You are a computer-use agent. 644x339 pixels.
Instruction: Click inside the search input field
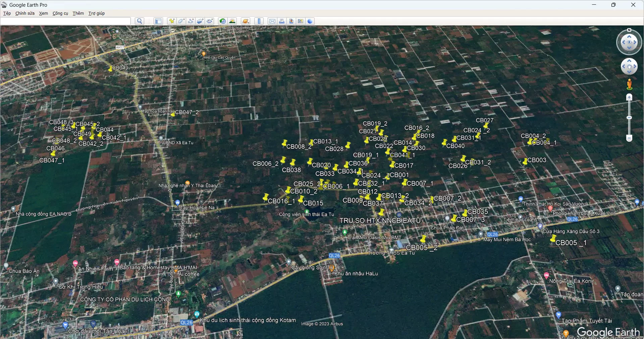click(65, 21)
